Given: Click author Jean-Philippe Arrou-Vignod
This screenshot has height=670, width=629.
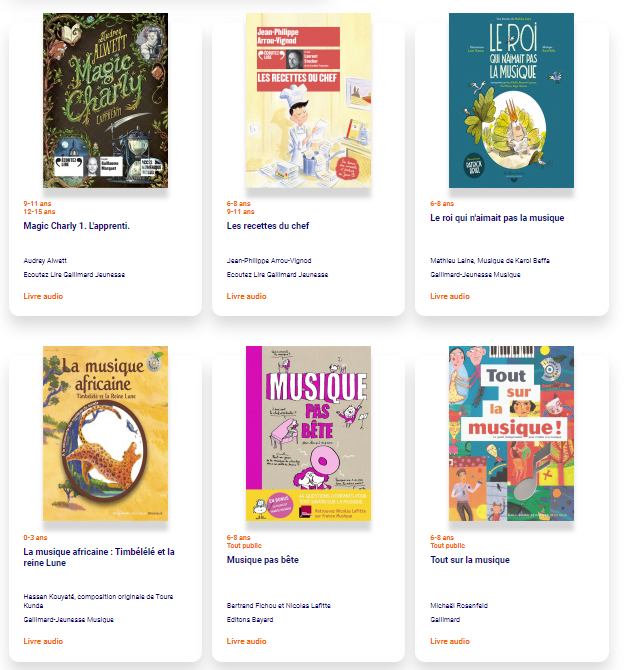Looking at the screenshot, I should (x=269, y=261).
